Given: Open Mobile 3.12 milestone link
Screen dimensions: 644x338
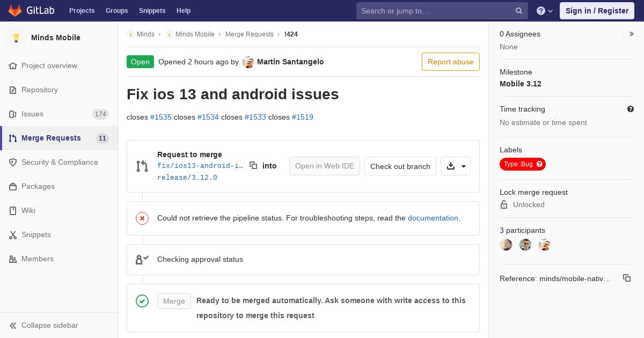Looking at the screenshot, I should (521, 84).
